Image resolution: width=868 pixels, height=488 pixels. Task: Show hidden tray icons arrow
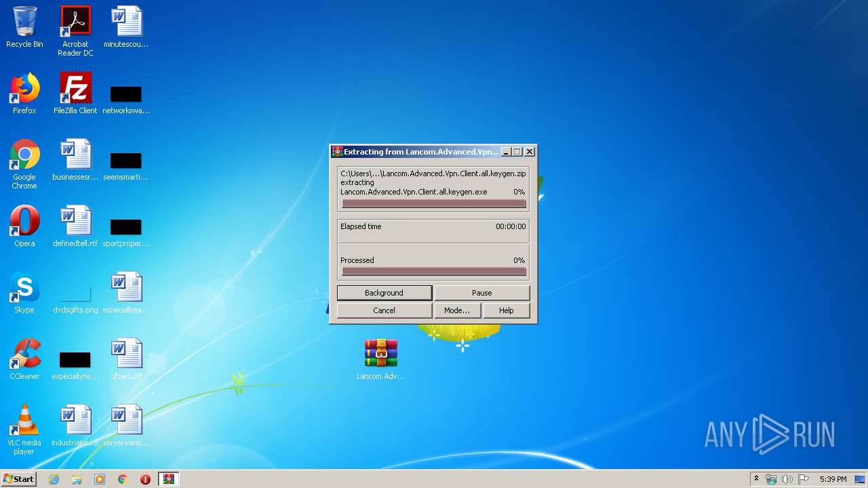tap(756, 479)
